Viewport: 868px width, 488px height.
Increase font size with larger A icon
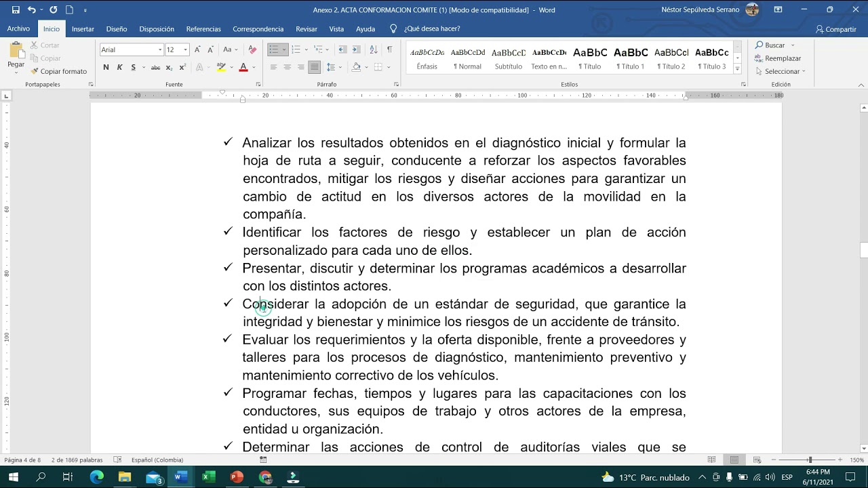click(197, 49)
